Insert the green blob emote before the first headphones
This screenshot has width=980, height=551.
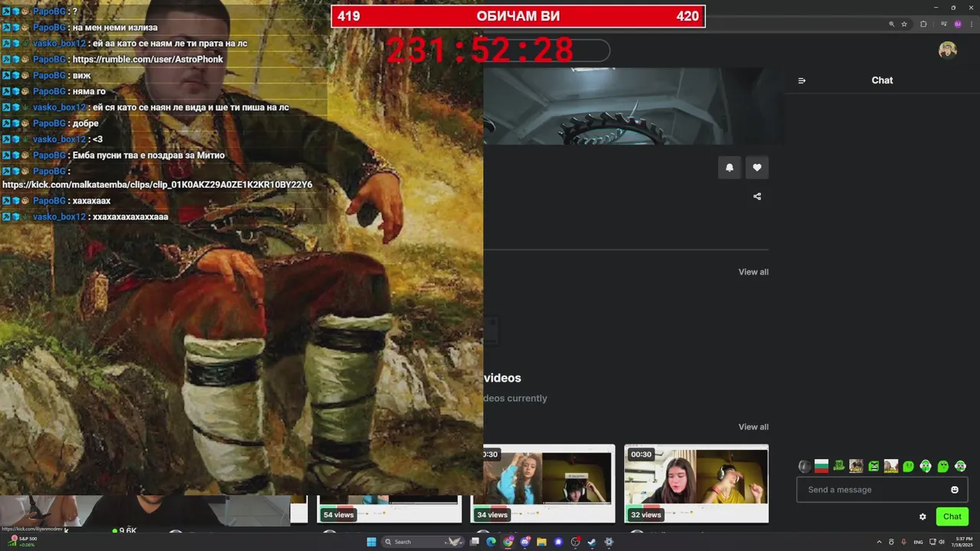click(908, 466)
